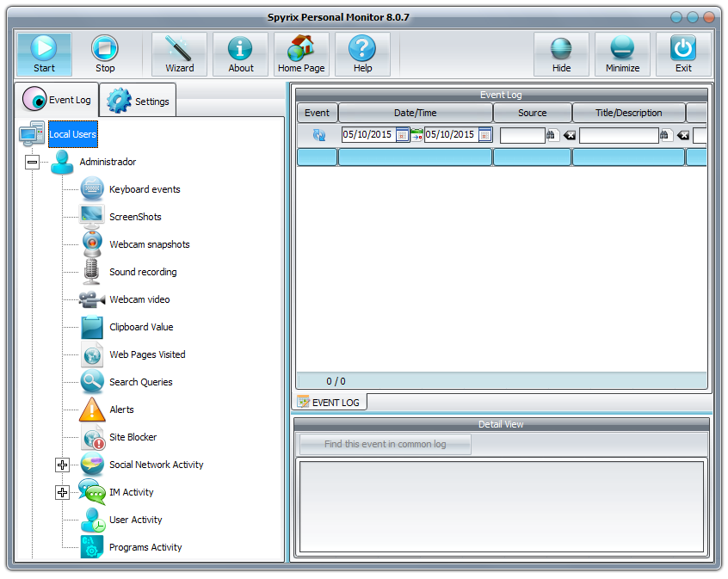
Task: Open the start date calendar picker
Action: point(403,135)
